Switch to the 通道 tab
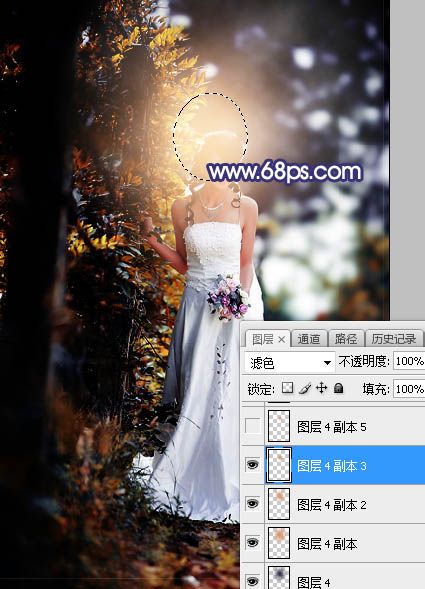The width and height of the screenshot is (425, 589). [309, 339]
